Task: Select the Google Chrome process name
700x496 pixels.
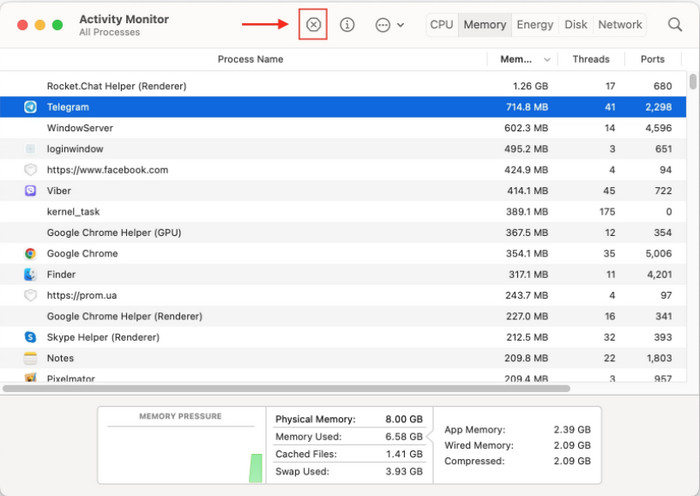Action: pyautogui.click(x=82, y=254)
